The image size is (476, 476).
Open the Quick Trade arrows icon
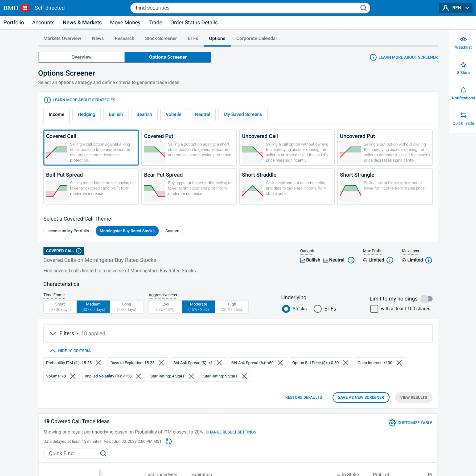click(x=463, y=115)
